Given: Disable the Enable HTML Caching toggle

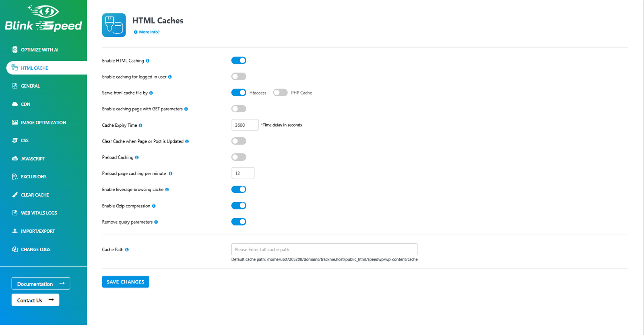Looking at the screenshot, I should click(x=239, y=60).
